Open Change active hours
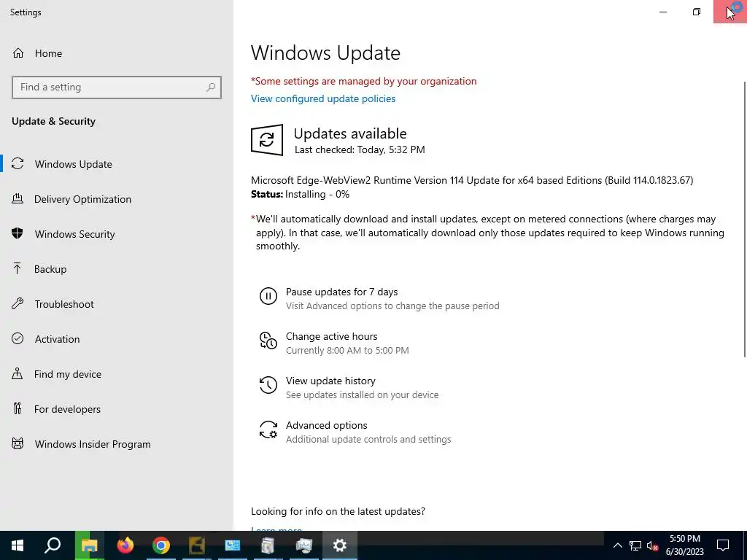The width and height of the screenshot is (747, 560). point(332,336)
